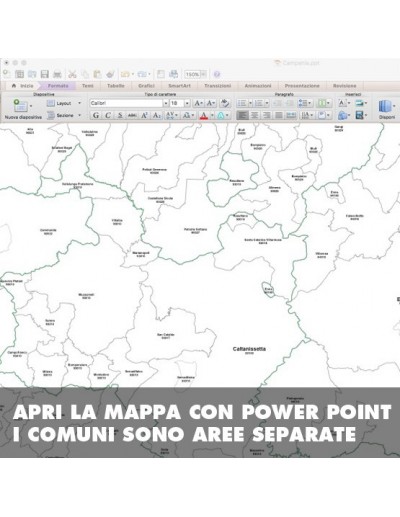Toggle superscript formatting
The width and height of the screenshot is (400, 517).
(x=144, y=115)
